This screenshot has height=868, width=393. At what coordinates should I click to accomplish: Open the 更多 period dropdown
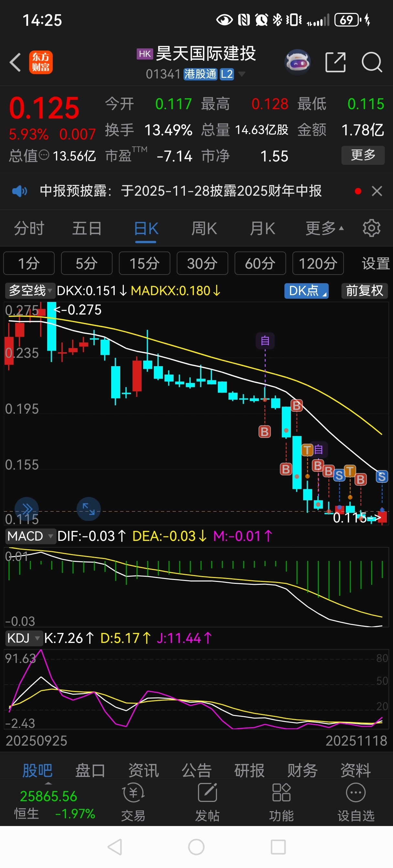pos(324,228)
